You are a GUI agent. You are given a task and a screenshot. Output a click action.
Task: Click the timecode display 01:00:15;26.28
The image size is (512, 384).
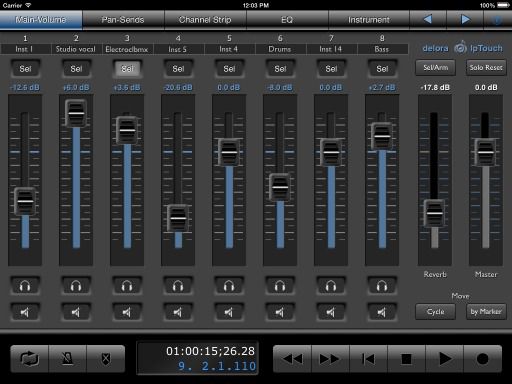tap(210, 351)
